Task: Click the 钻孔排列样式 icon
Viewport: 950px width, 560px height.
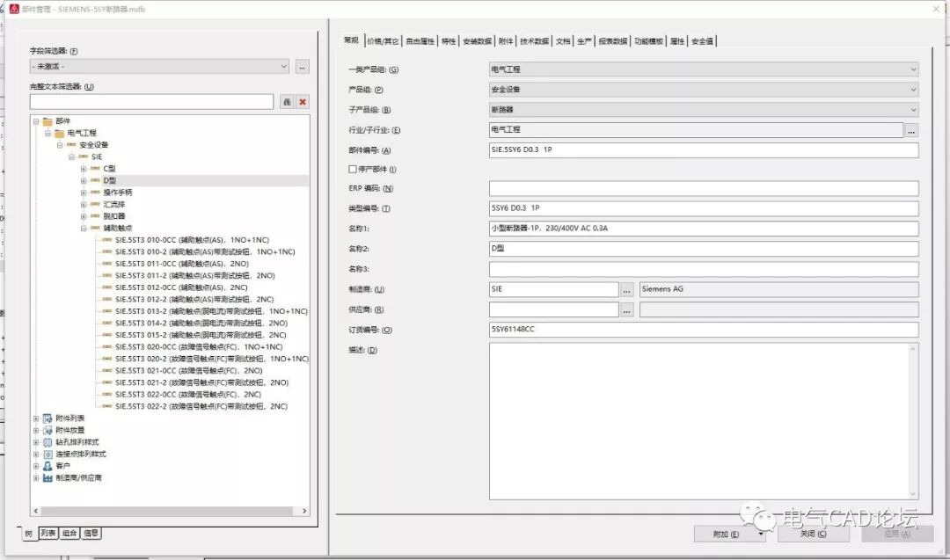Action: 47,442
